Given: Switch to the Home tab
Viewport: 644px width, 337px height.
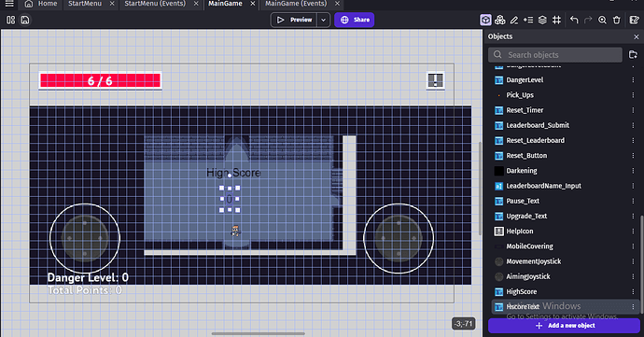Looking at the screenshot, I should (41, 4).
